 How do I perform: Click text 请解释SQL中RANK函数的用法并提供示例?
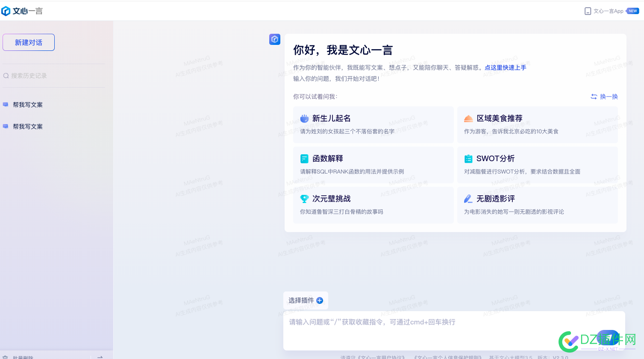coord(352,171)
